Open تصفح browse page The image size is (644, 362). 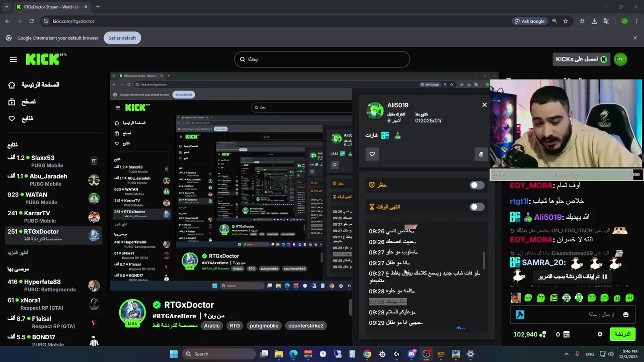click(22, 102)
